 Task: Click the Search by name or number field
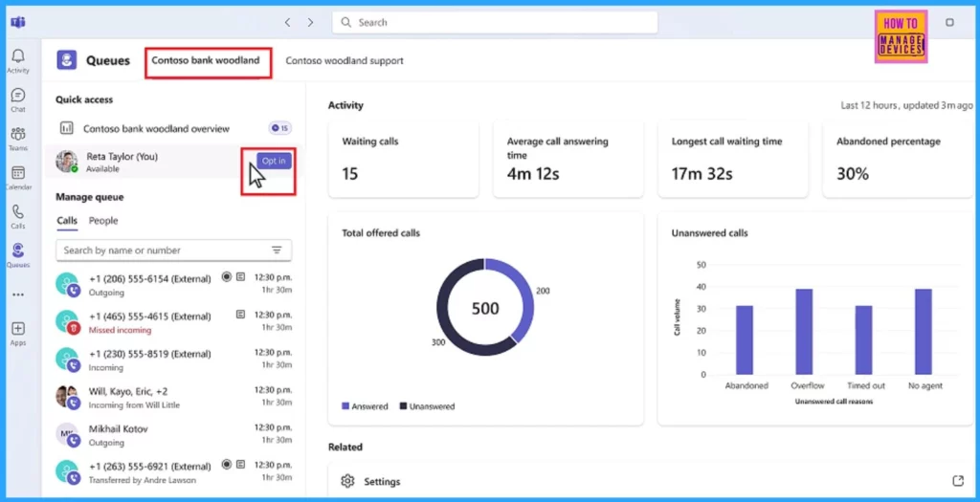pos(174,251)
